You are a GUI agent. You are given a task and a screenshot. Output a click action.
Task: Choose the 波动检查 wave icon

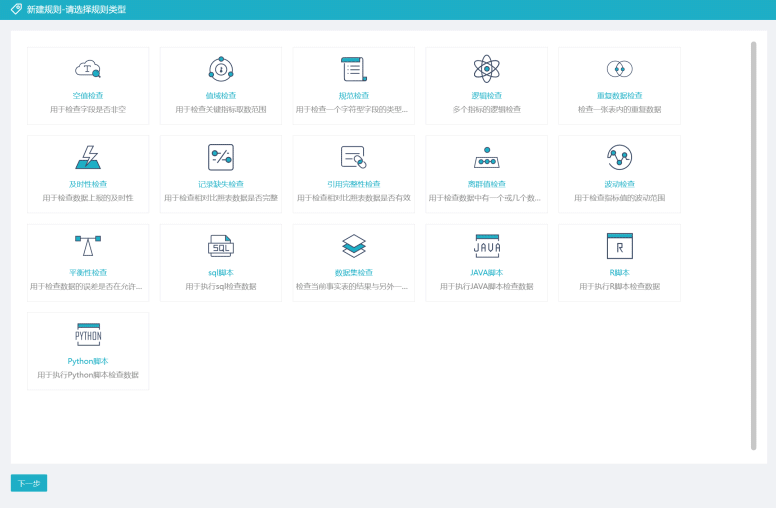click(x=619, y=157)
